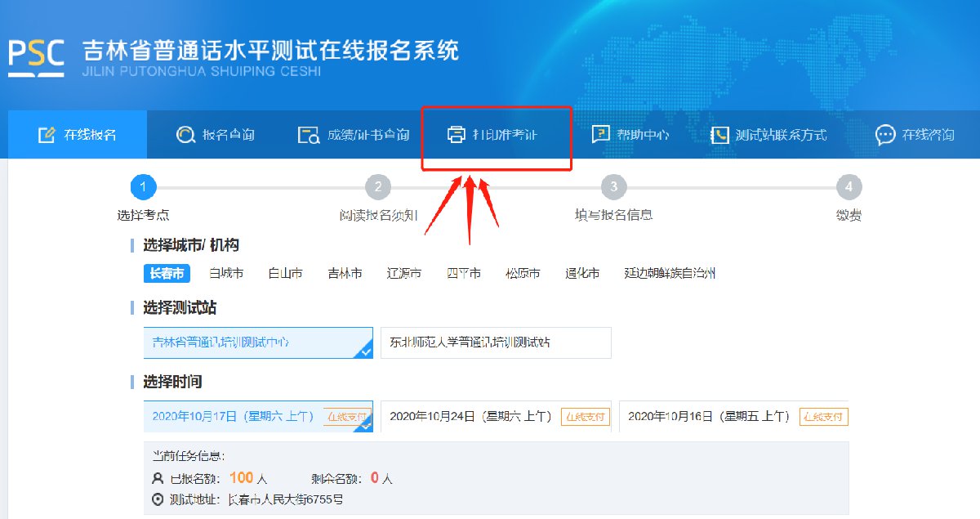Click the 报名查询 magnifier icon

pos(185,135)
